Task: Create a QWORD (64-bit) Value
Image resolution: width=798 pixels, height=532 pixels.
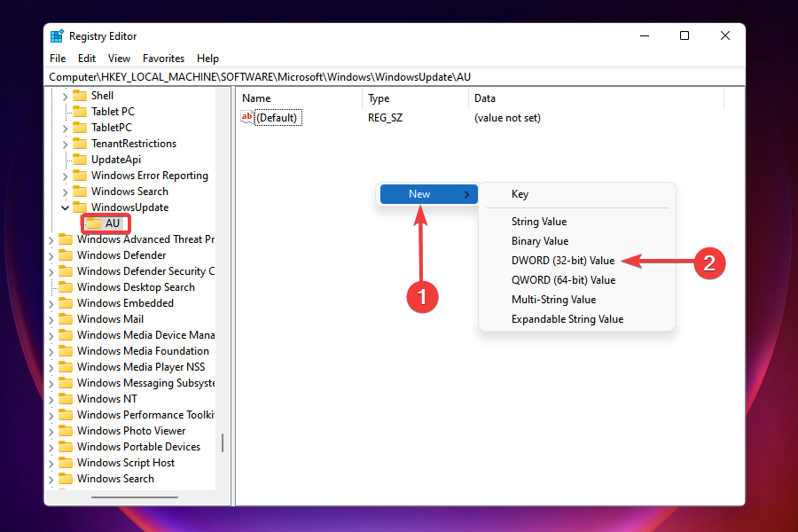Action: click(577, 280)
